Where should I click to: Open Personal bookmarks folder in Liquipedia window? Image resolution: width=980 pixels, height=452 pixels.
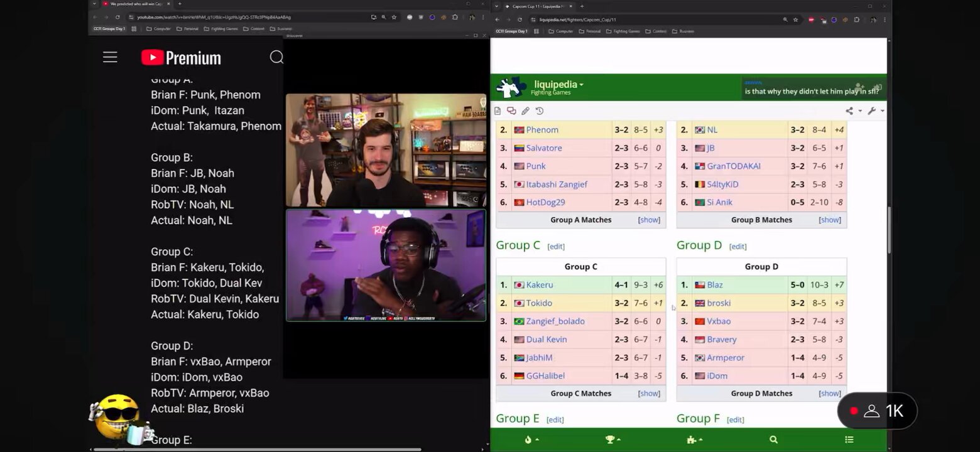(589, 31)
